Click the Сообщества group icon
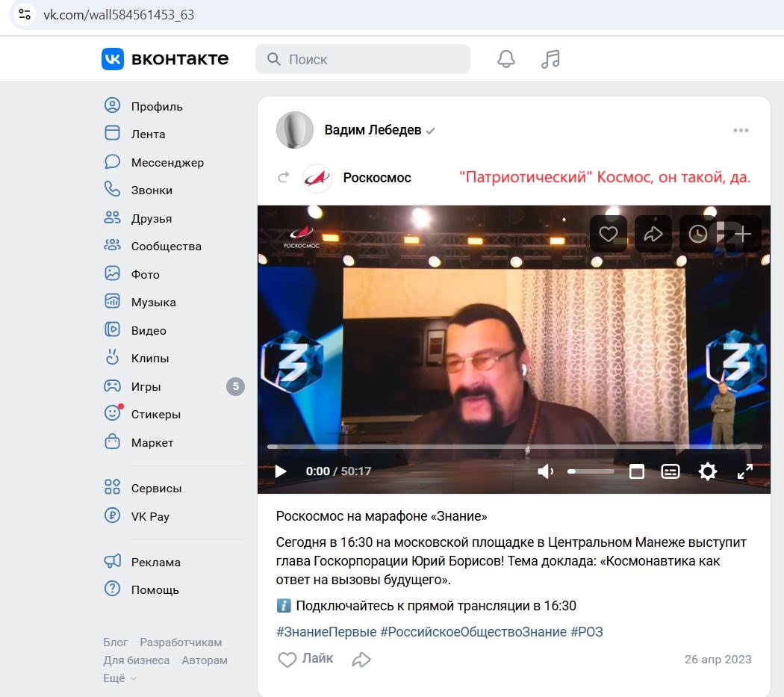Viewport: 784px width, 697px height. 113,245
